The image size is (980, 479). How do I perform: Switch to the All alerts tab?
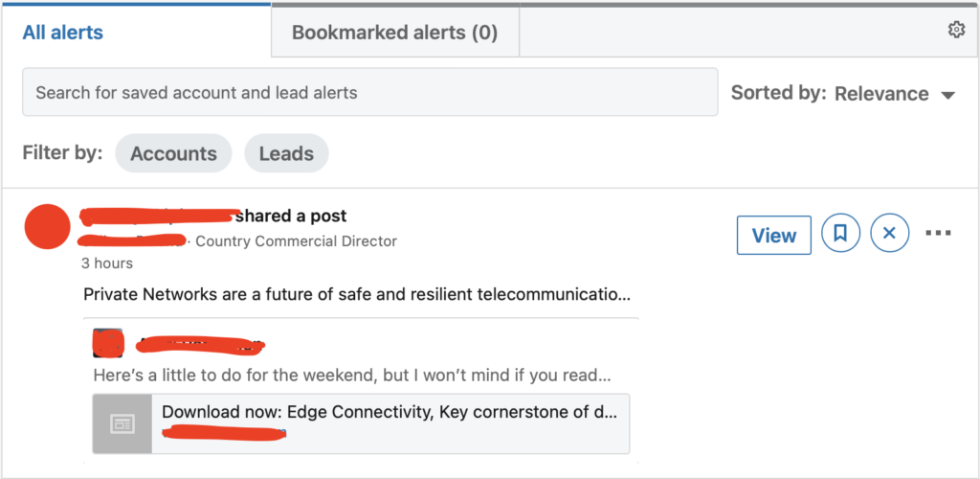click(63, 33)
